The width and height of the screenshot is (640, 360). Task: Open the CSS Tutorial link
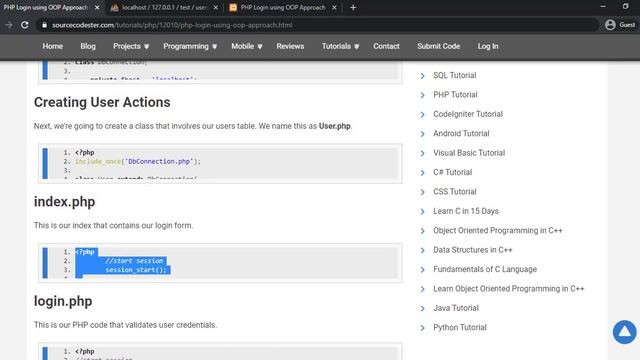(455, 191)
